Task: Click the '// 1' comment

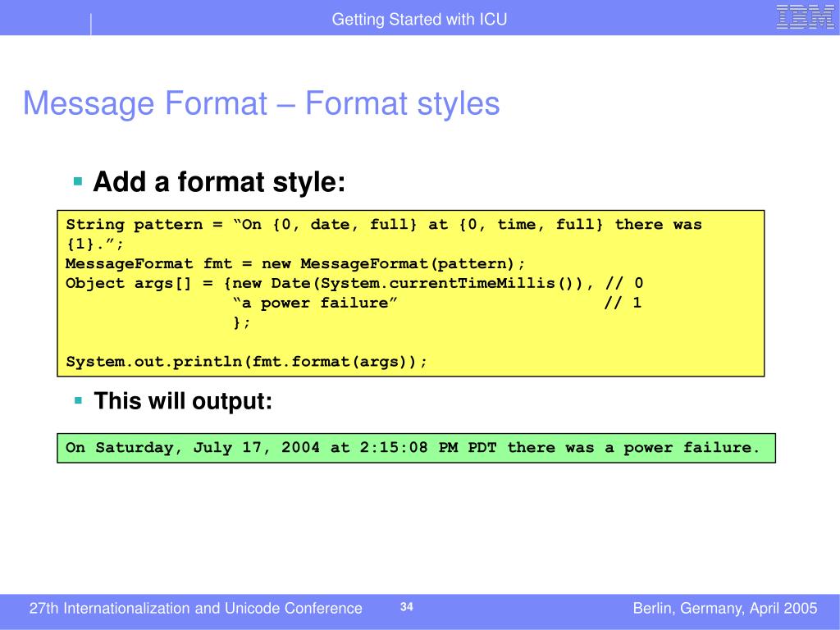Action: (623, 304)
